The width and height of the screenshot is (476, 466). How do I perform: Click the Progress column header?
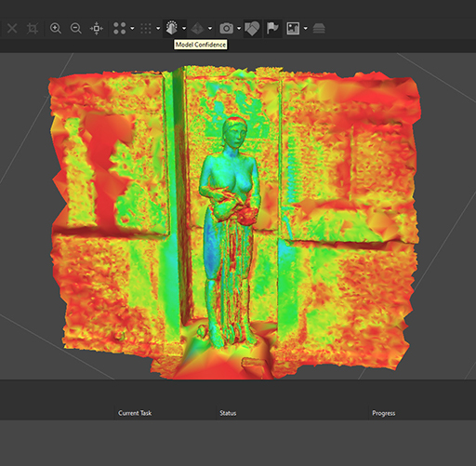coord(384,413)
